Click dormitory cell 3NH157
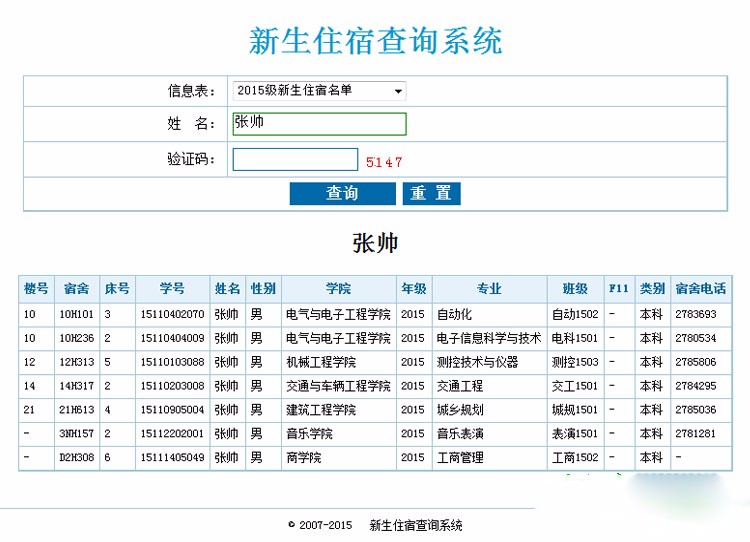Viewport: 750px width, 542px height. pyautogui.click(x=77, y=434)
